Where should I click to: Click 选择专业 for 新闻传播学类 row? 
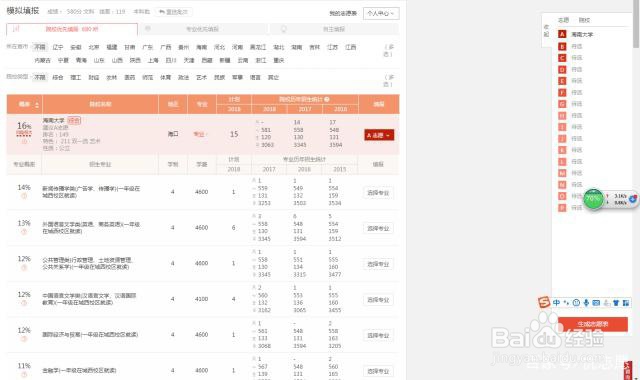pyautogui.click(x=378, y=193)
